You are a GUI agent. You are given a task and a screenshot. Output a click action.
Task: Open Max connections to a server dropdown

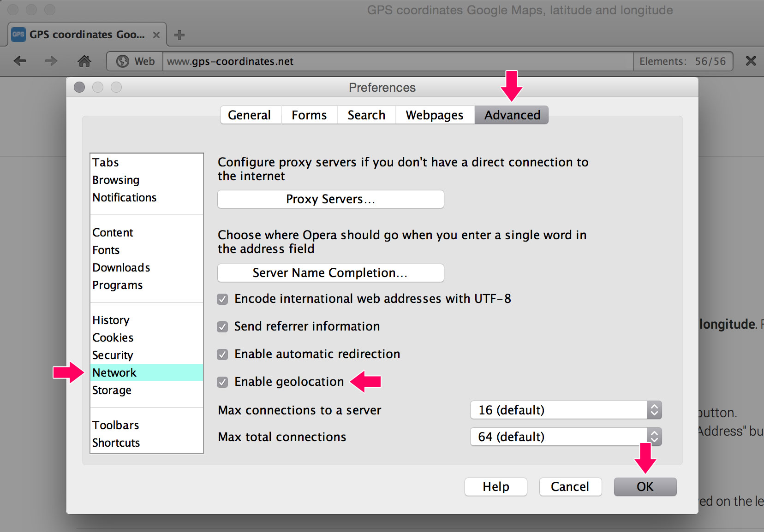click(566, 410)
